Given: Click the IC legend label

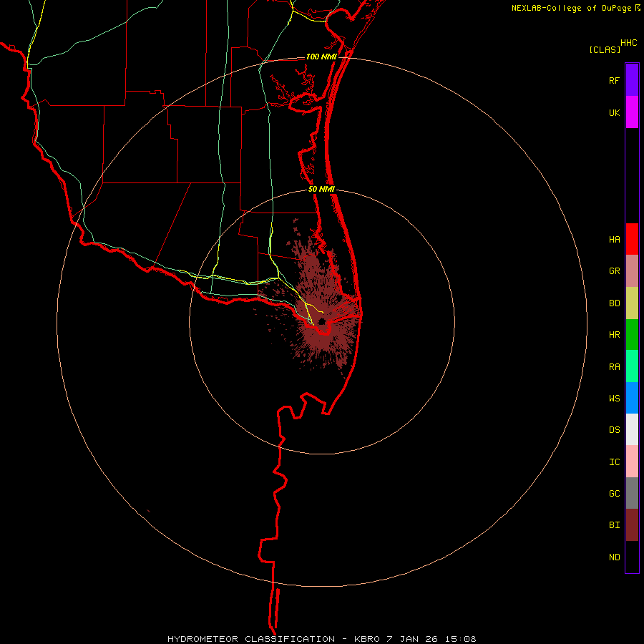Looking at the screenshot, I should [614, 462].
